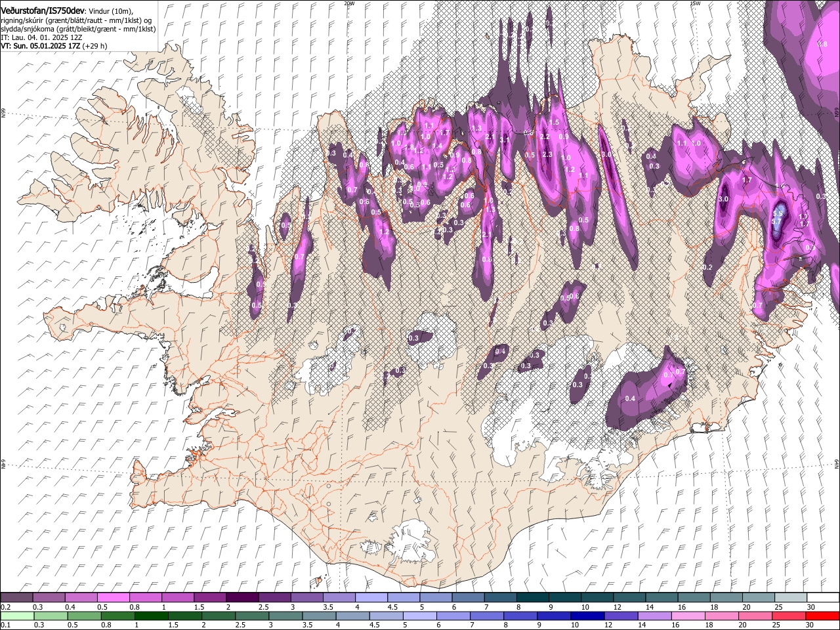Click the 'VT: Sun. 05.01.2025 17Z' line
Screen dimensions: 840x630
[x=40, y=47]
